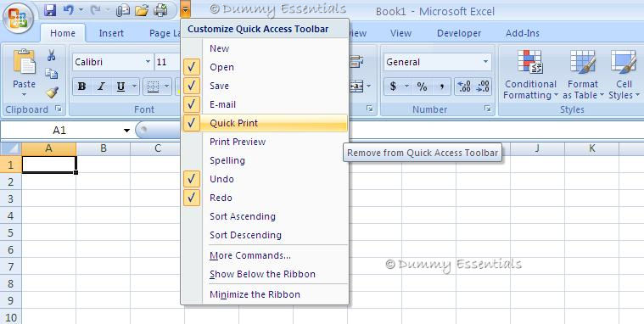Switch to the View tab
Screen dimensions: 644x324
coord(400,33)
